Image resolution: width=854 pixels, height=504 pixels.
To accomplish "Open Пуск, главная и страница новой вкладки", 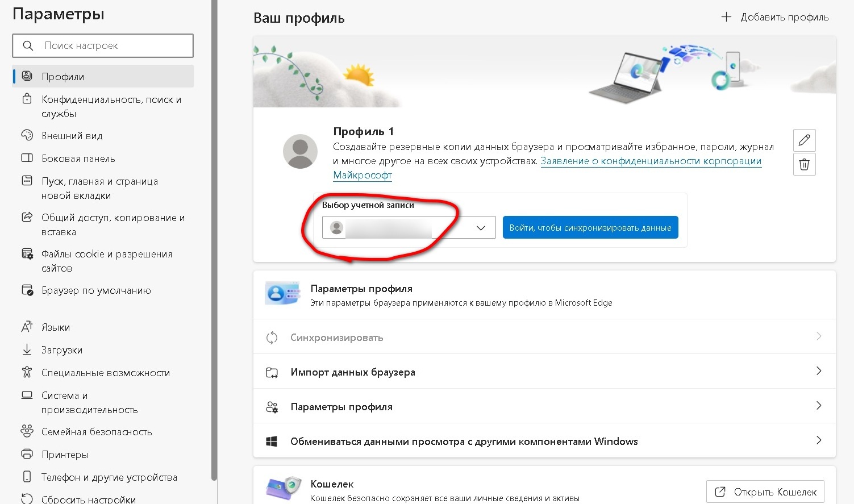I will pyautogui.click(x=103, y=188).
